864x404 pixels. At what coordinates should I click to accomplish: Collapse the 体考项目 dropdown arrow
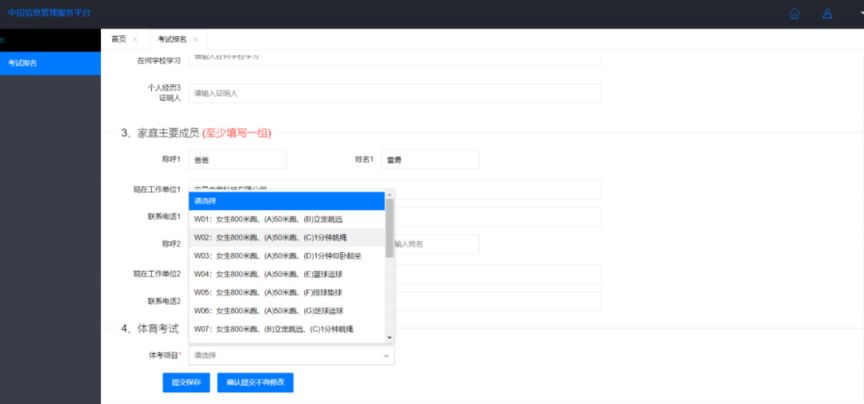[386, 355]
